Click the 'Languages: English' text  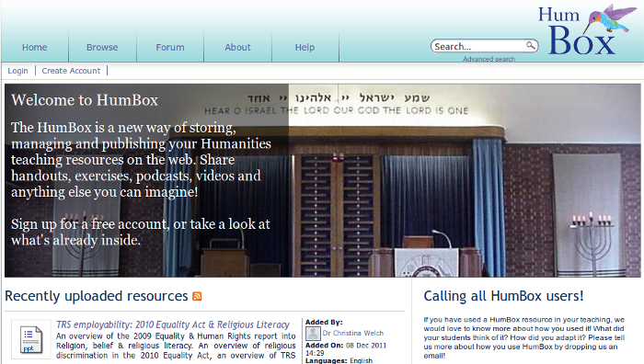point(339,360)
